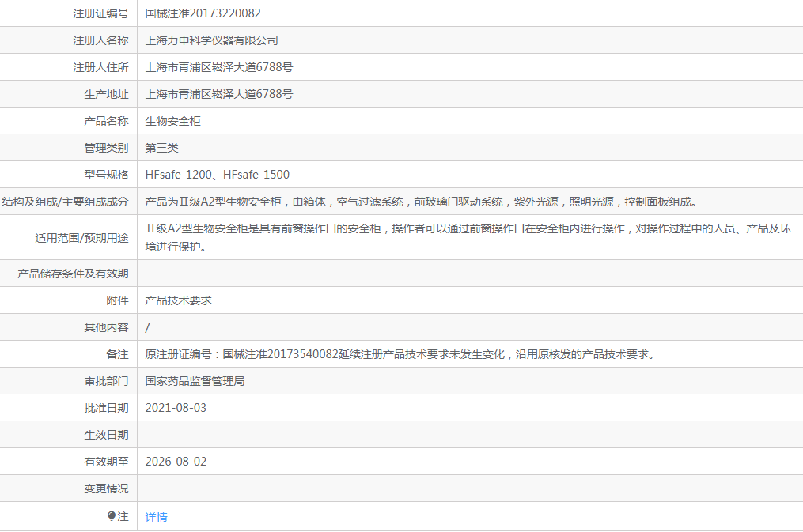
Task: Click the 注册证编号 label cell
Action: click(x=69, y=13)
